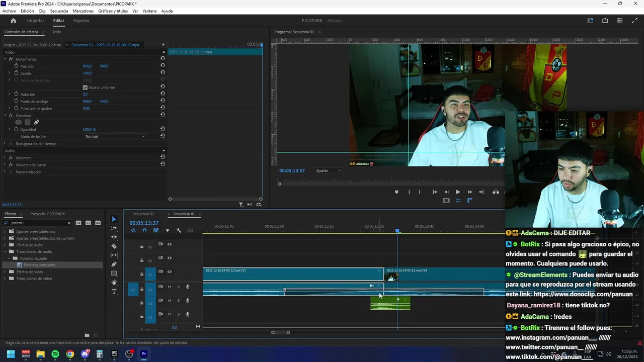Open the Gráficos y títulos menu
The image size is (644, 362).
[x=113, y=11]
